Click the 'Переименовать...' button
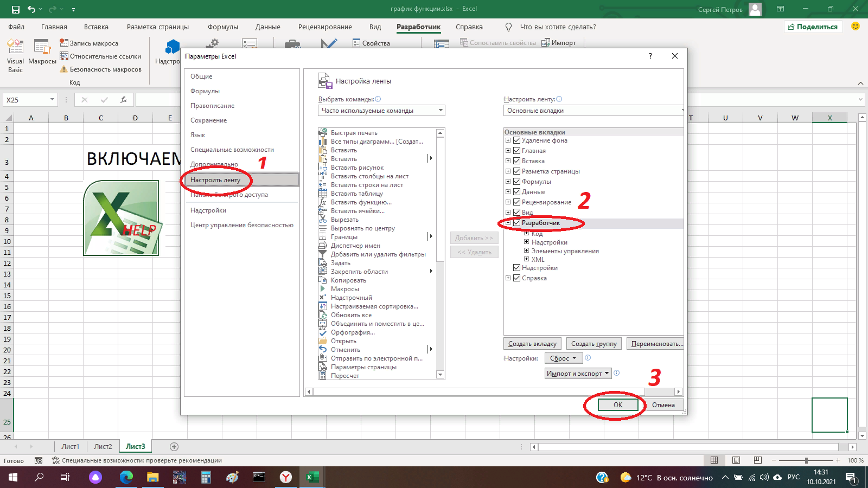Screen dimensions: 868x488 [x=656, y=344]
